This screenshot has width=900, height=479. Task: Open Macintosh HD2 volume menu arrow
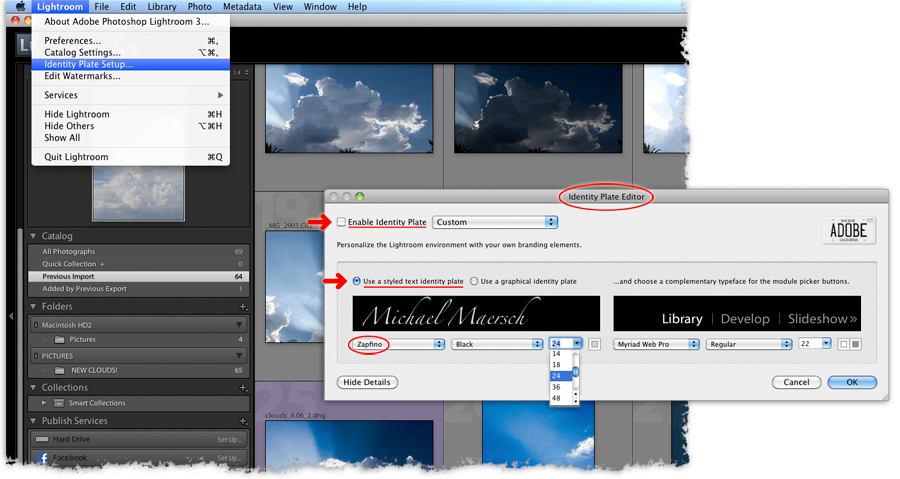coord(239,325)
